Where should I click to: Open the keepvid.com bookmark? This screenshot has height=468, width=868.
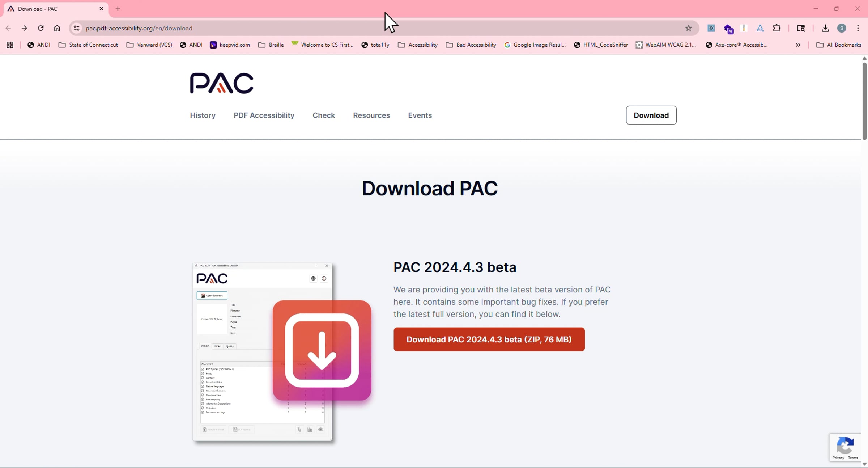(230, 45)
